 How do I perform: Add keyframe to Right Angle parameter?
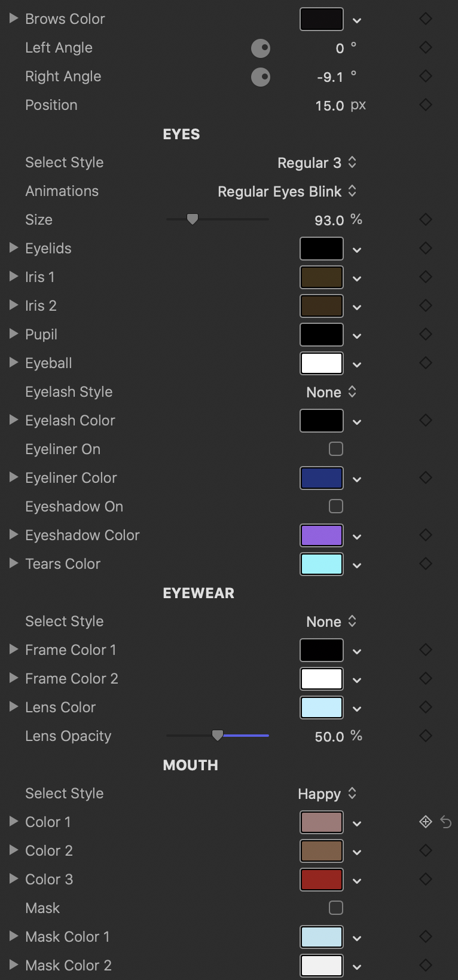coord(425,76)
